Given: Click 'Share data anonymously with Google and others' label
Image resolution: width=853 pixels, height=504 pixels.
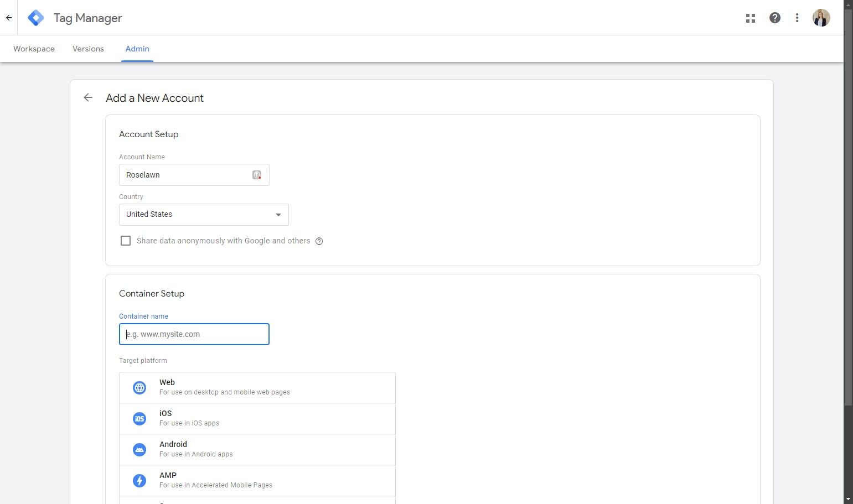Looking at the screenshot, I should [x=224, y=241].
